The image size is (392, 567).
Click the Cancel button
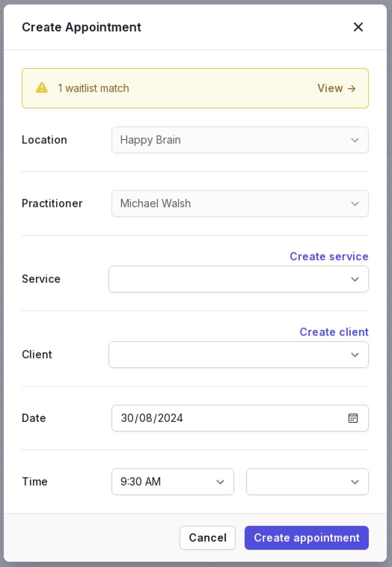pos(208,538)
